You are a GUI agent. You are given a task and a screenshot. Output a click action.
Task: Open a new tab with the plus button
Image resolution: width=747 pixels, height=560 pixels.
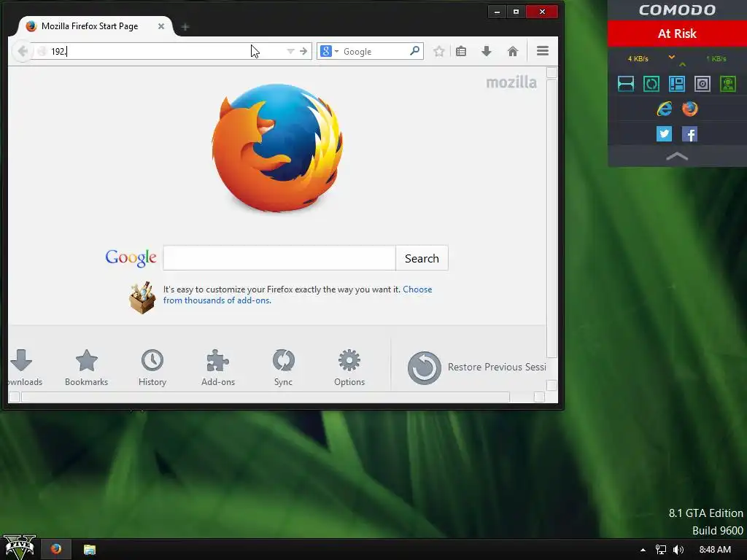pos(185,27)
